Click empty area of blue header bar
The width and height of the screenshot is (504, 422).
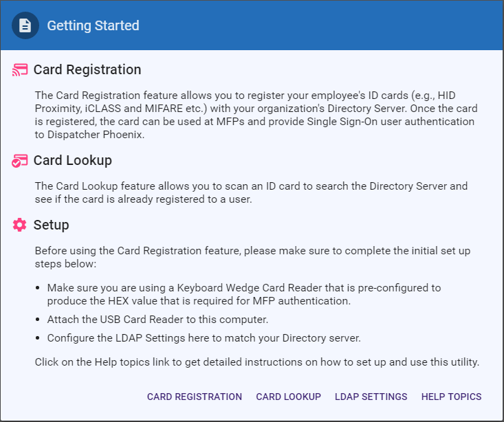click(x=321, y=25)
